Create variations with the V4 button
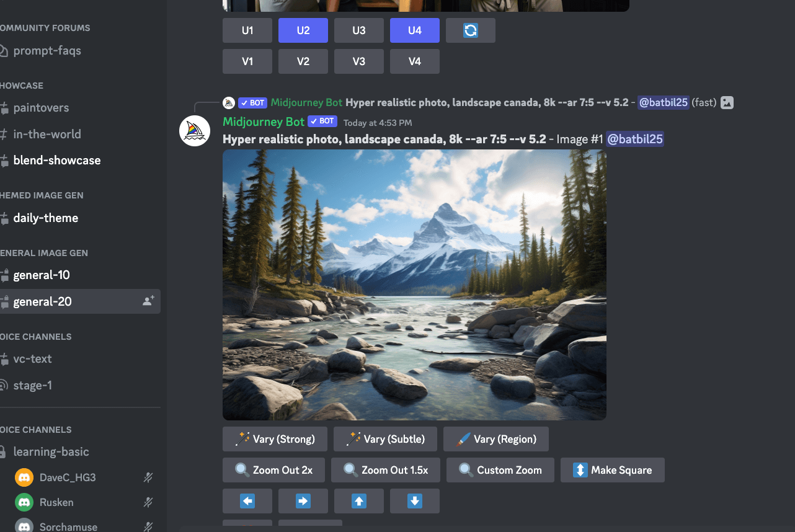Viewport: 795px width, 532px height. pos(415,61)
